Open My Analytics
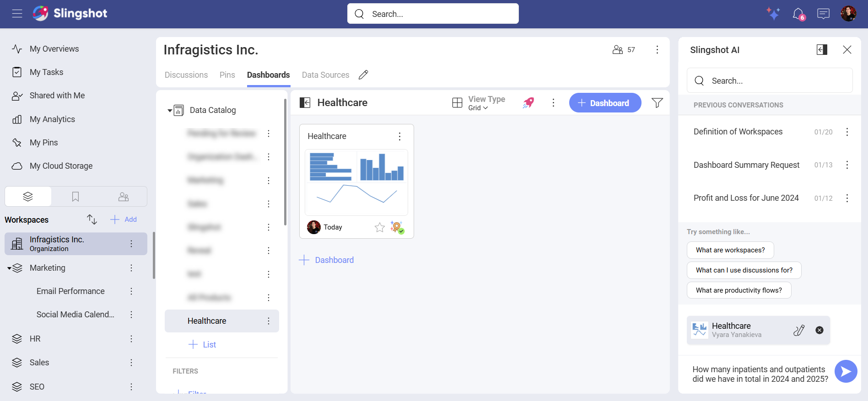The width and height of the screenshot is (868, 401). [x=52, y=119]
